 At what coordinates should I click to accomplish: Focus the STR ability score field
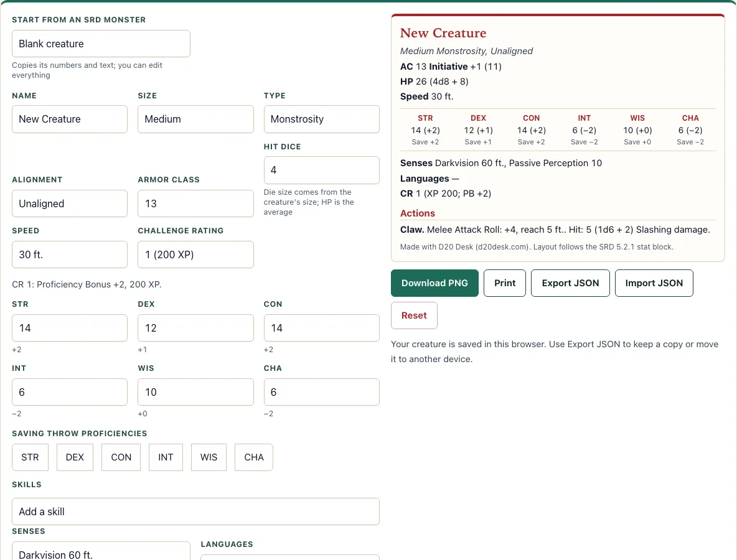click(x=70, y=328)
